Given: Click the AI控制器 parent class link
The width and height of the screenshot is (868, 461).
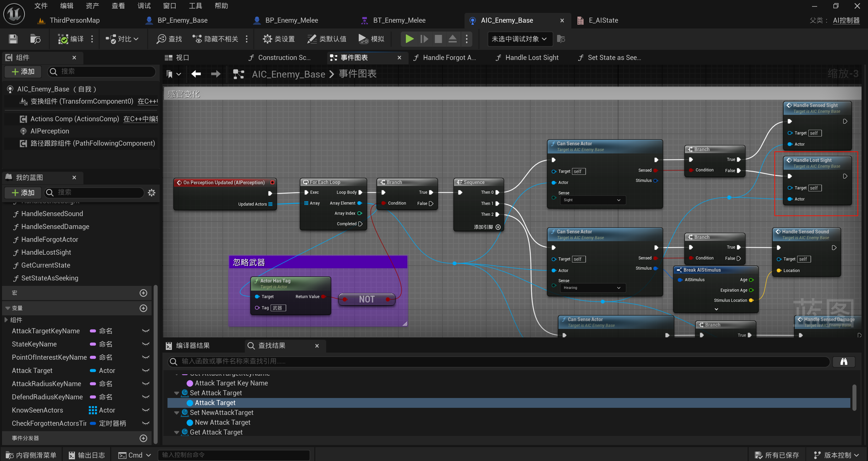Looking at the screenshot, I should 846,20.
